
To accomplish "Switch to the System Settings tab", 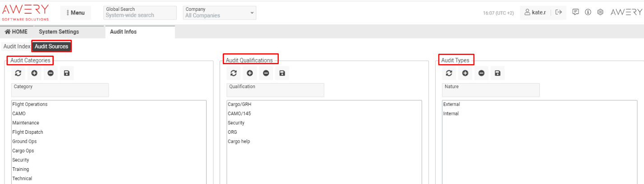I will pos(59,32).
